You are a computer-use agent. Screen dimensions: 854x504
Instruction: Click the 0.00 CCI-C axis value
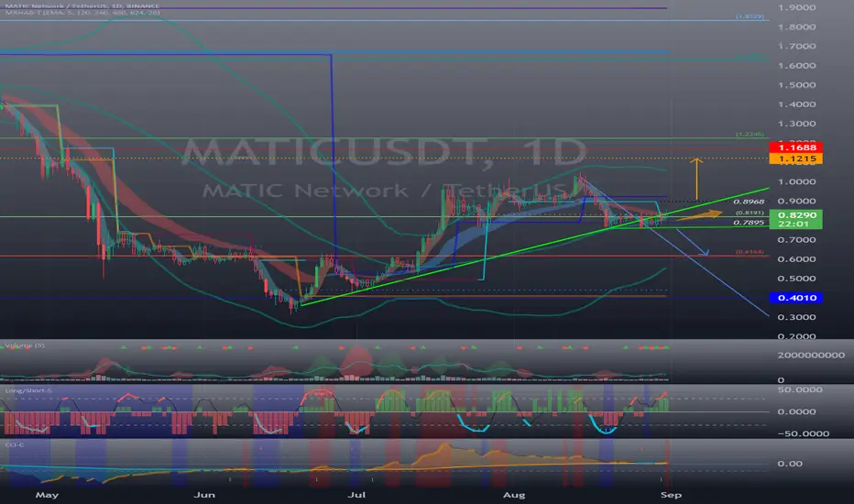(790, 464)
